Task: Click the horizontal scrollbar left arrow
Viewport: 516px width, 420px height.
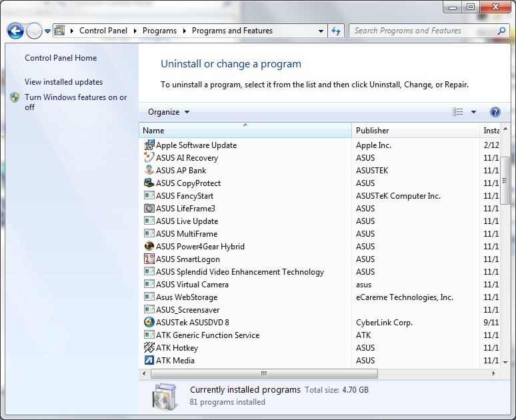Action: pos(144,373)
